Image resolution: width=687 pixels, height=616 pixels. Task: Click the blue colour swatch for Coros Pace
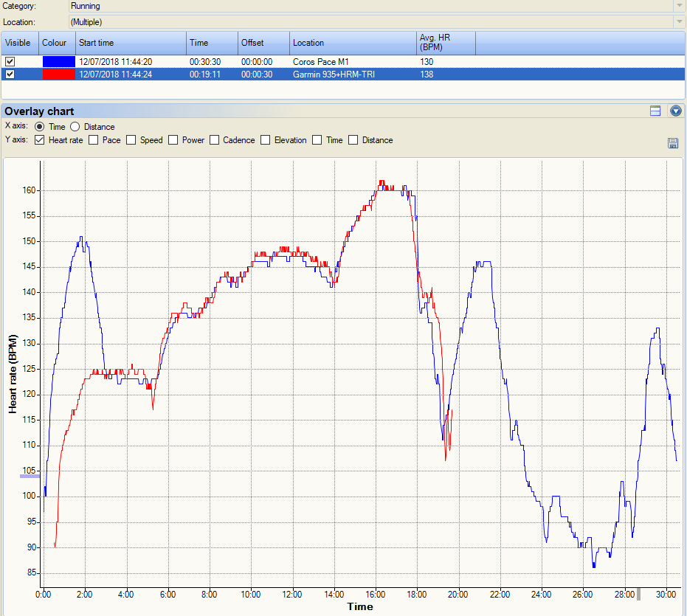[x=59, y=62]
